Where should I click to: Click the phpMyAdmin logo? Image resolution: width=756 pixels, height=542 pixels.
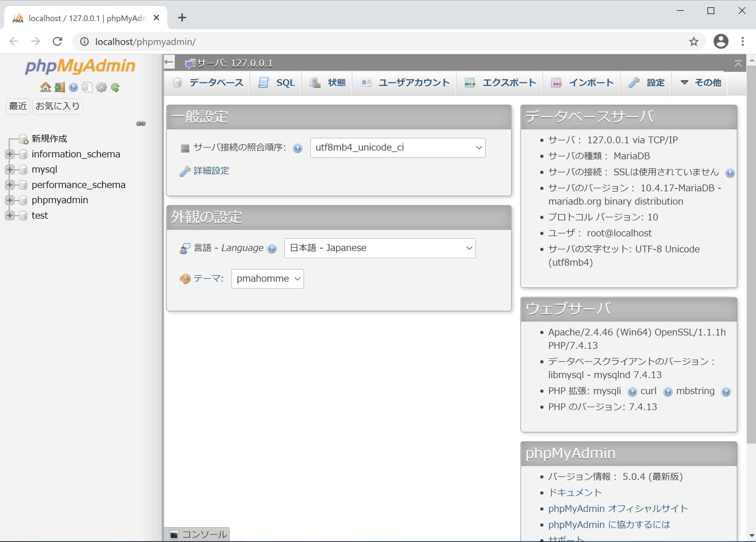point(80,66)
